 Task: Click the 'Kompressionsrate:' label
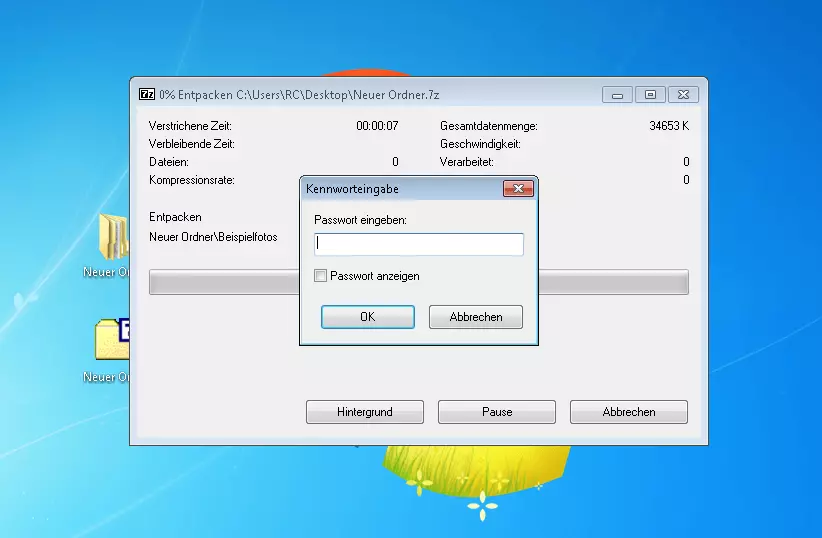pyautogui.click(x=192, y=180)
